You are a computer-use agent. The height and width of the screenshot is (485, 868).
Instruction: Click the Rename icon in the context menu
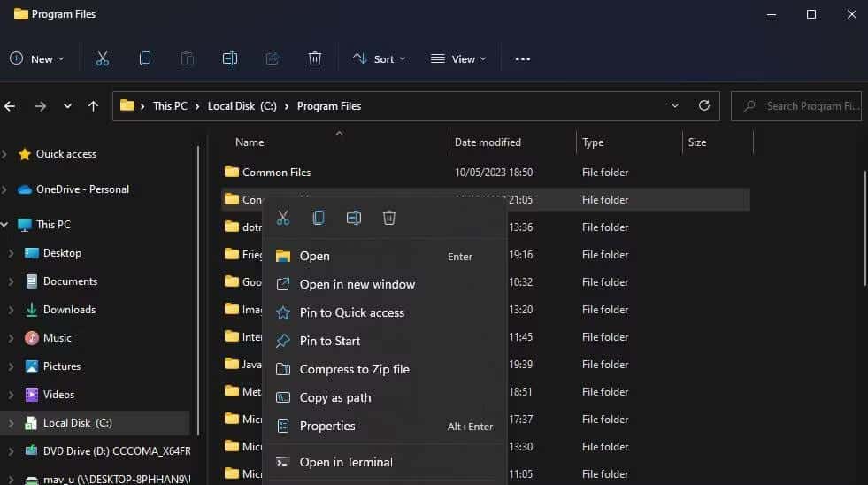pos(354,218)
